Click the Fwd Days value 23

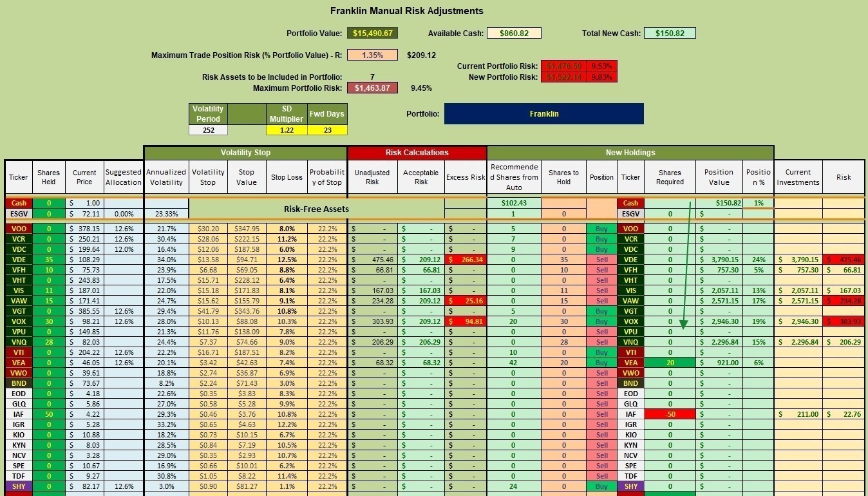click(327, 130)
